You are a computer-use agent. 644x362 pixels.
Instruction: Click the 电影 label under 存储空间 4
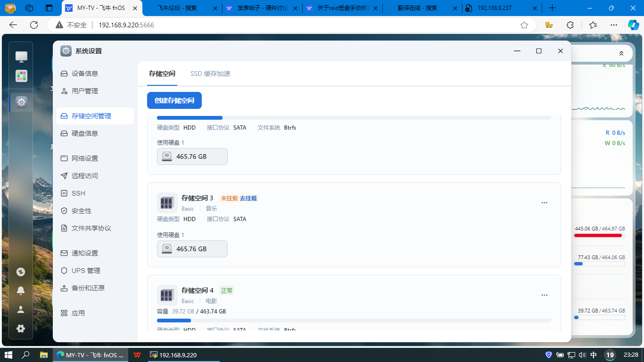(x=211, y=301)
